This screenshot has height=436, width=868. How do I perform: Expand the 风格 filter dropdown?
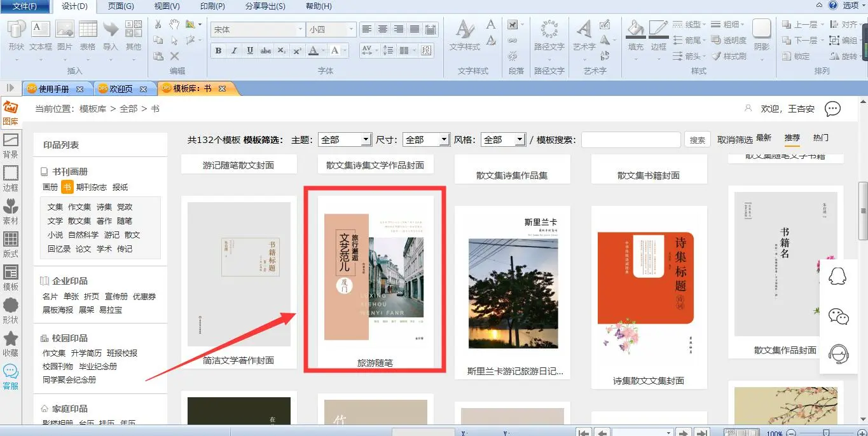tap(520, 140)
